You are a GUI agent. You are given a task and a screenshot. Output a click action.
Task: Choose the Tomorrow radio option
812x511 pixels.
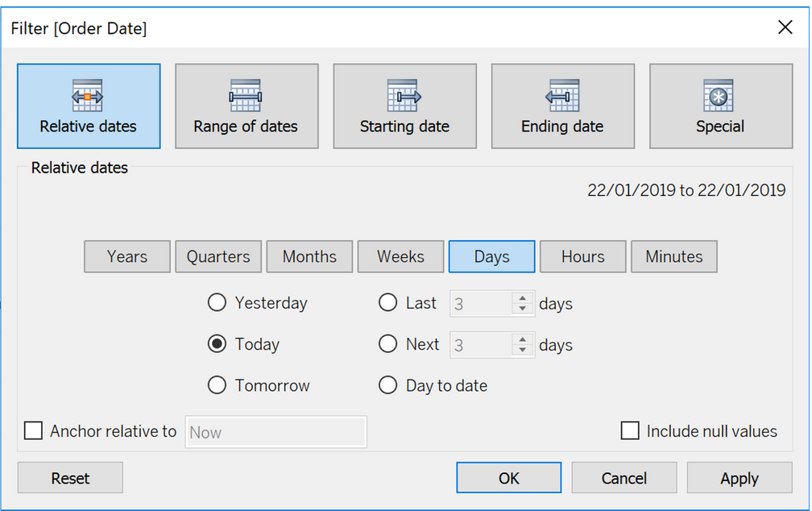pyautogui.click(x=217, y=385)
